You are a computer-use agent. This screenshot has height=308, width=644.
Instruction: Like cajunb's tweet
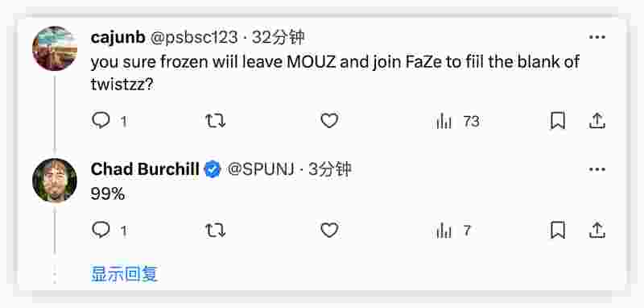point(329,121)
